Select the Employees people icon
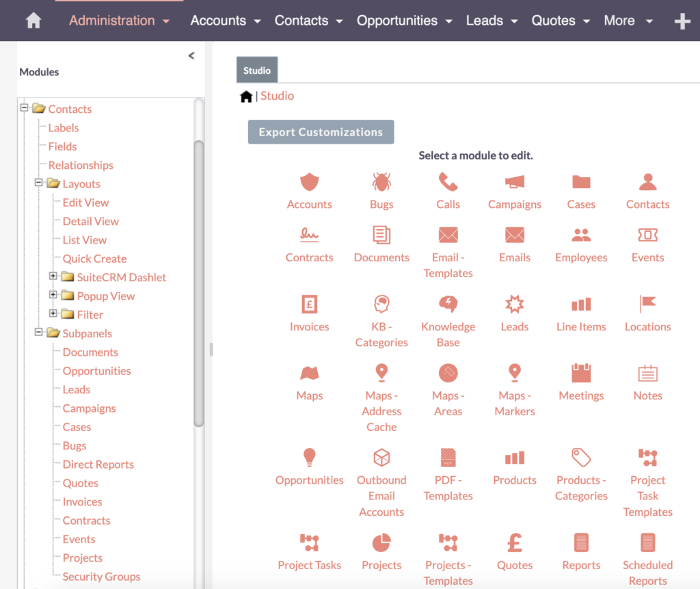This screenshot has width=700, height=589. click(581, 235)
